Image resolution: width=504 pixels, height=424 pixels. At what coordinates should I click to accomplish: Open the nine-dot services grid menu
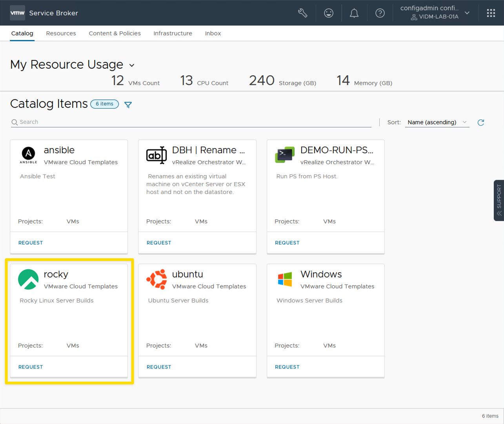pos(491,13)
